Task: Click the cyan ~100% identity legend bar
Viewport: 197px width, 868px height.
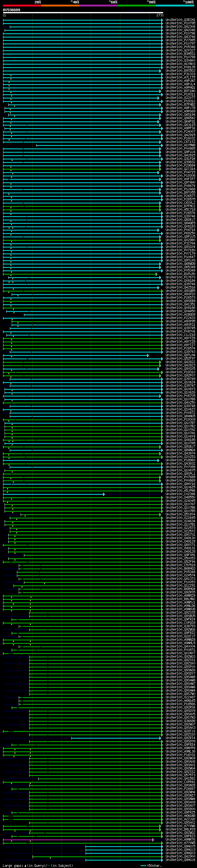Action: click(x=175, y=6)
